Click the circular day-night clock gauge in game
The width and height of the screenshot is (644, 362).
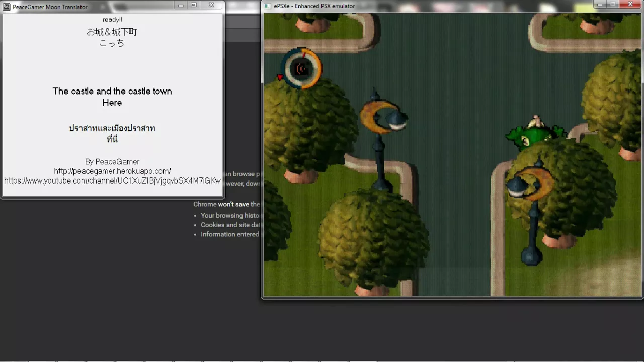pos(301,68)
